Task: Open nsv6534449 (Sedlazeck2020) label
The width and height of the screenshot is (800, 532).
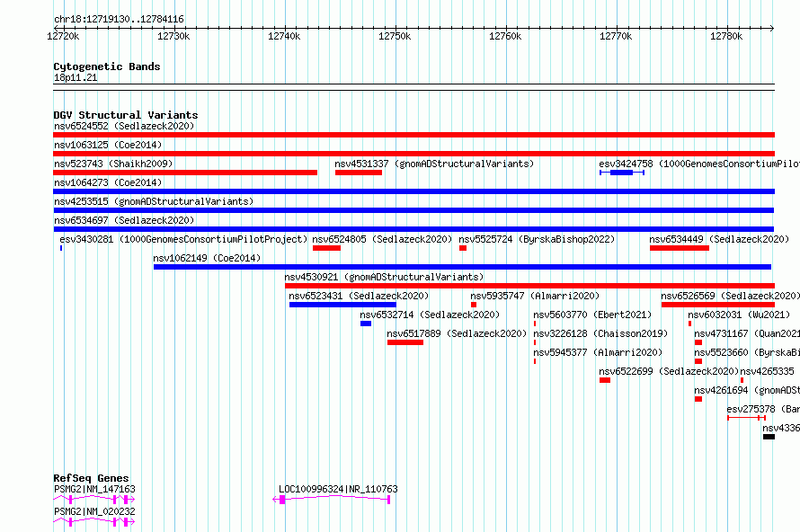Action: [719, 239]
